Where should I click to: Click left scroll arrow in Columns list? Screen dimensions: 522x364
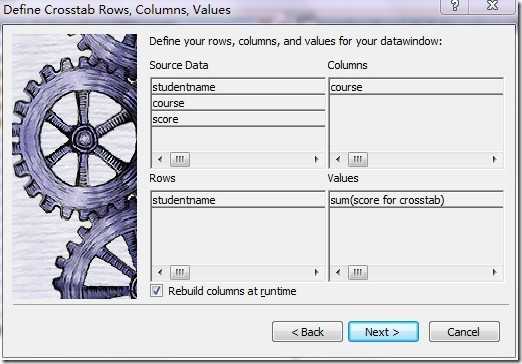coord(338,159)
